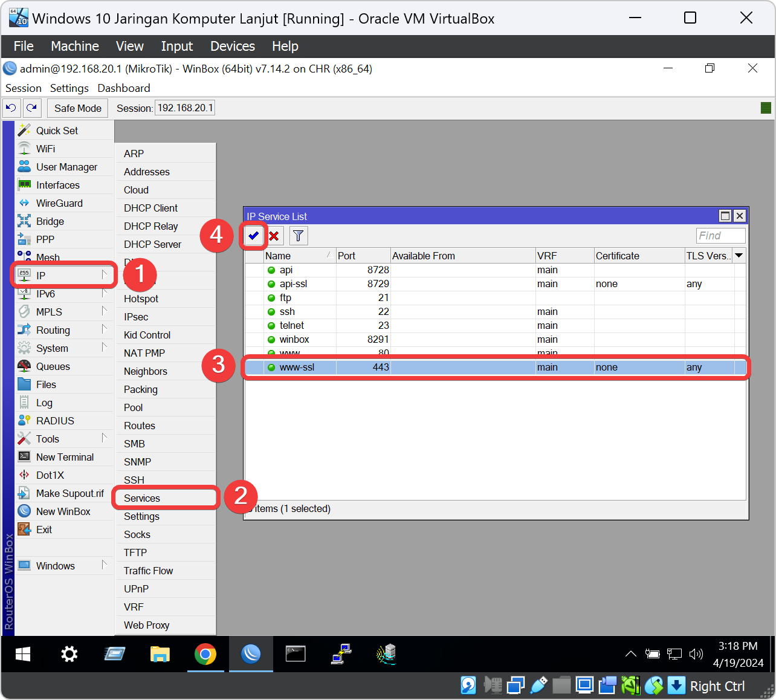Image resolution: width=776 pixels, height=700 pixels.
Task: Open the Command Prompt taskbar icon
Action: tap(296, 654)
